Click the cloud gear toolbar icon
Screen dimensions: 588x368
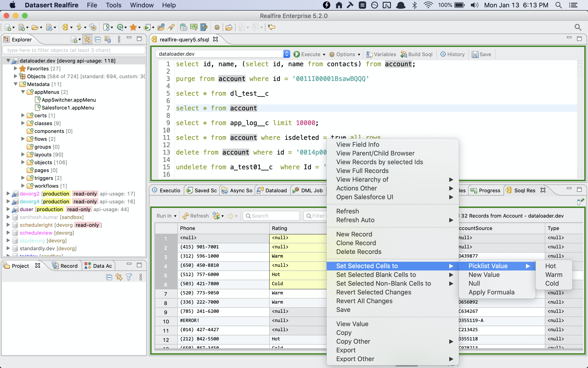pos(93,27)
